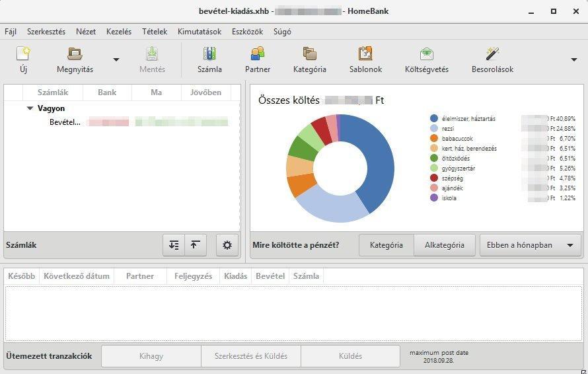Click the Küldés post button
Image resolution: width=588 pixels, height=374 pixels.
pyautogui.click(x=350, y=356)
